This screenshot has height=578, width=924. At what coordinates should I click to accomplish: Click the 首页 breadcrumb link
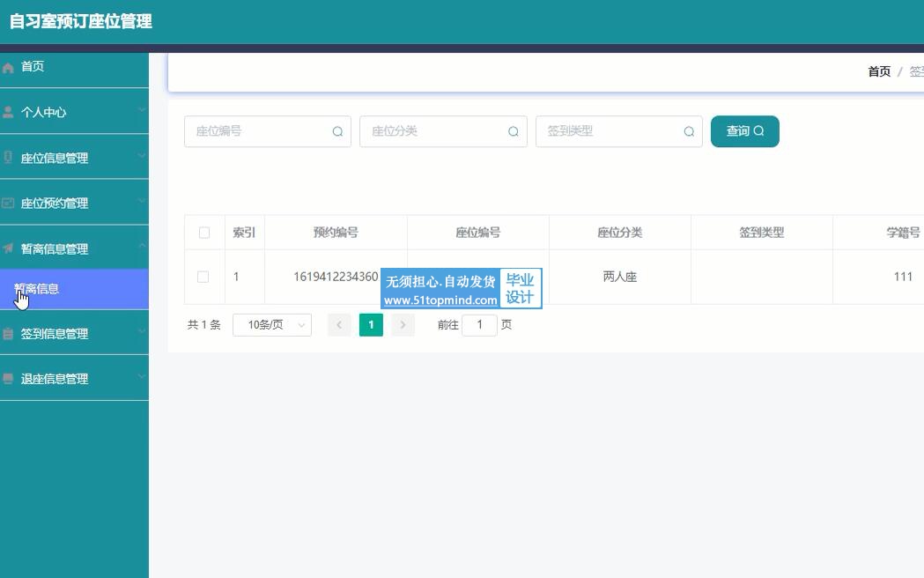[879, 72]
